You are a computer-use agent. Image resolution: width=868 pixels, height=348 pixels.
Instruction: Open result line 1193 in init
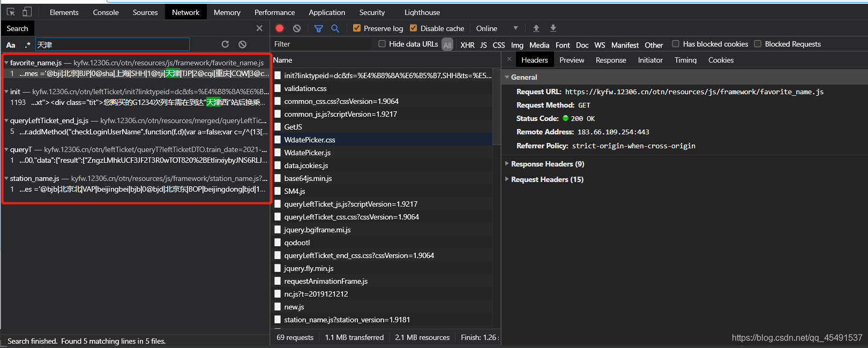coord(137,102)
